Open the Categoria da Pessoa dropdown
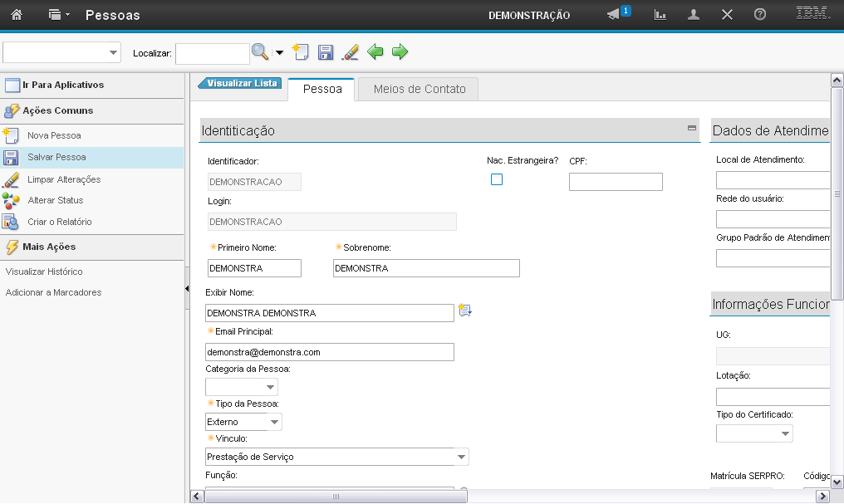 tap(270, 387)
